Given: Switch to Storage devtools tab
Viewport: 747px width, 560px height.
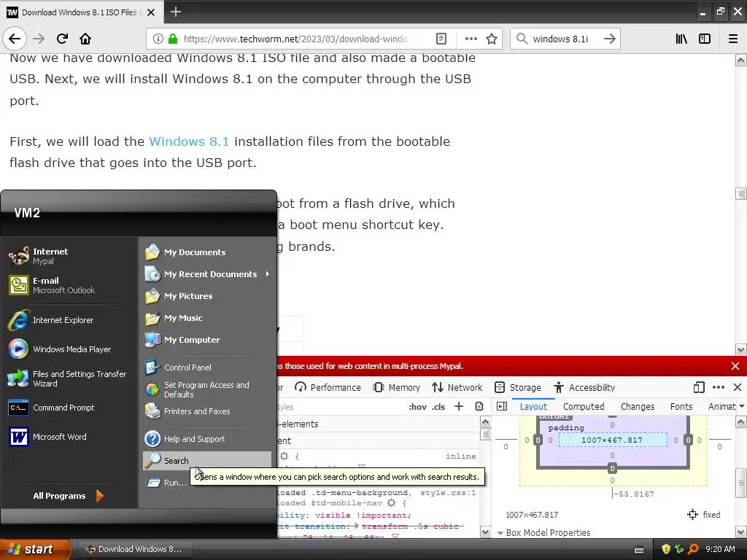Looking at the screenshot, I should (x=518, y=387).
